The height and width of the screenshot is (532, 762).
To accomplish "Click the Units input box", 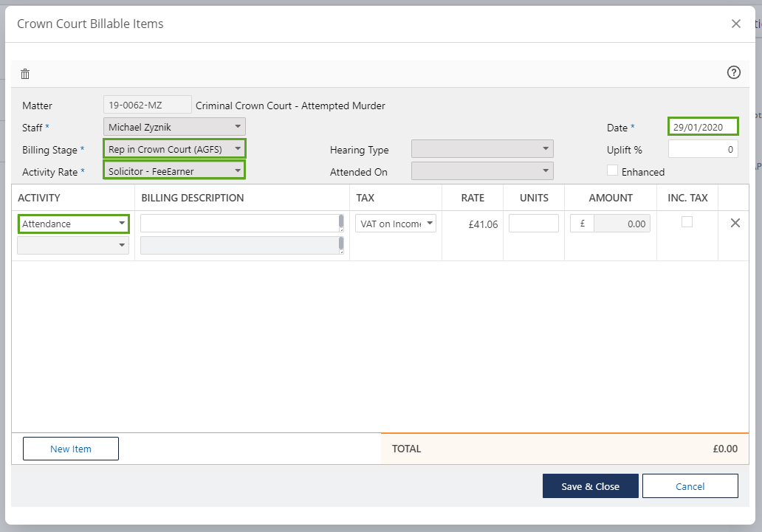I will (533, 224).
